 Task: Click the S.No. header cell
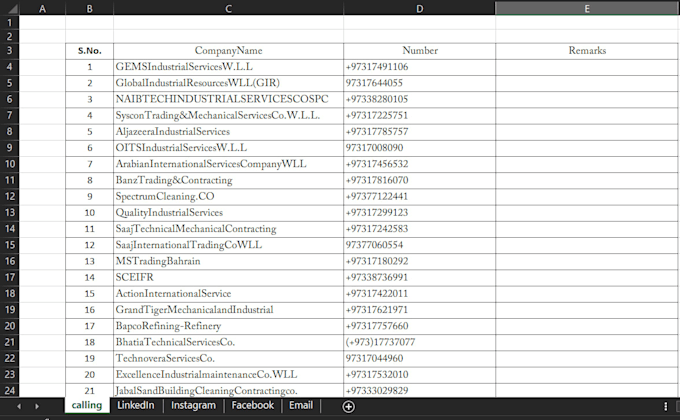pyautogui.click(x=89, y=51)
